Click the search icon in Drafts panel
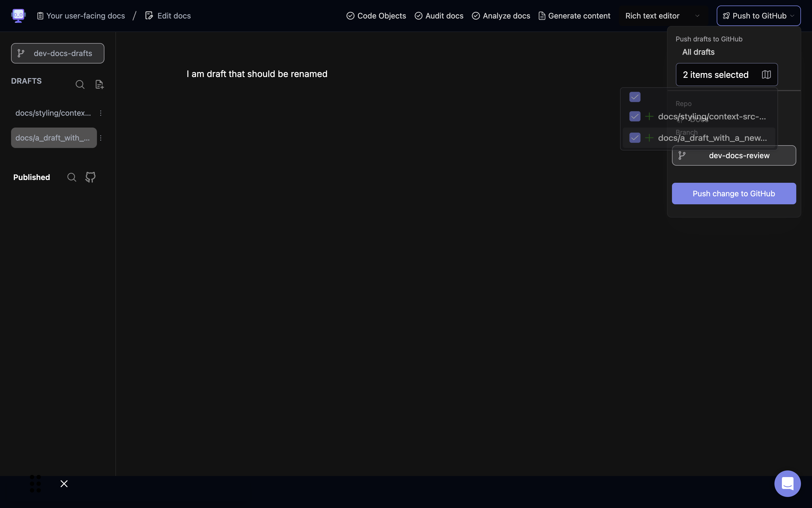Screen dimensions: 812x508 (x=80, y=84)
